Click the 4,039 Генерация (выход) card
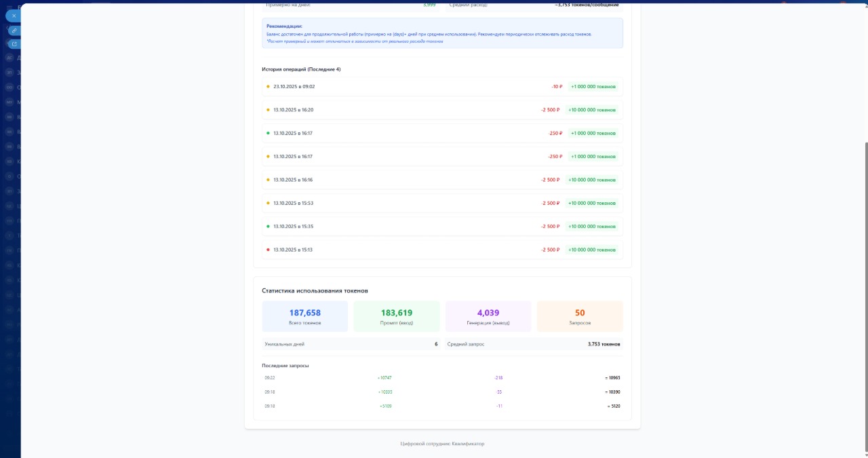Viewport: 868px width, 458px height. point(488,316)
